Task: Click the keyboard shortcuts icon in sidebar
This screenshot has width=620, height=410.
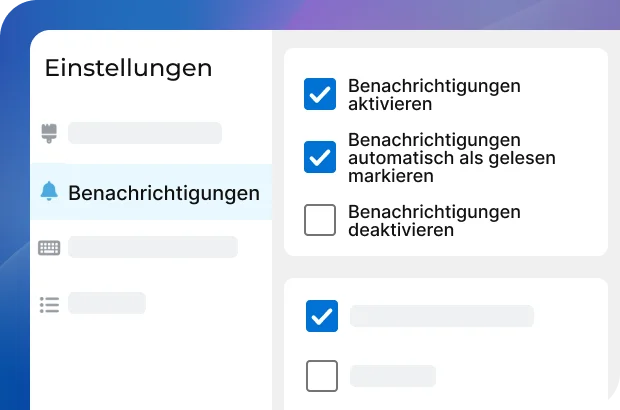Action: click(49, 248)
